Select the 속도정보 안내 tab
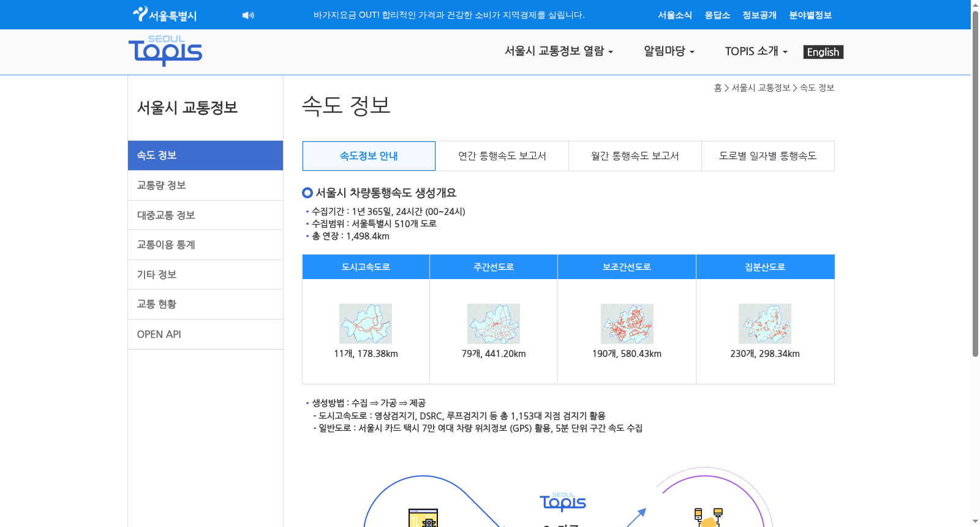 tap(369, 156)
